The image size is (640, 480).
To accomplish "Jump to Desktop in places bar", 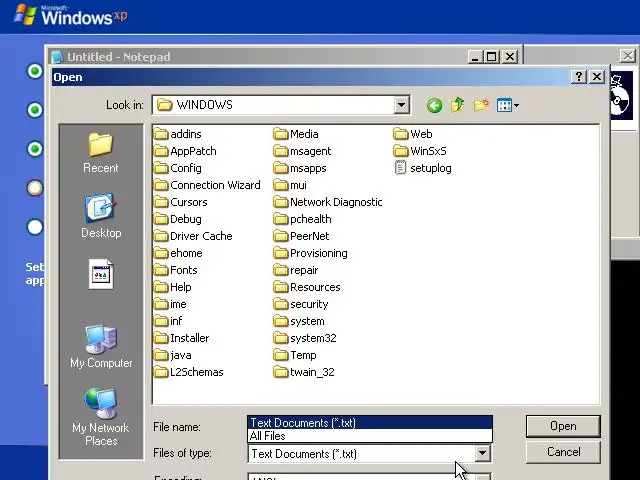I will (x=101, y=216).
